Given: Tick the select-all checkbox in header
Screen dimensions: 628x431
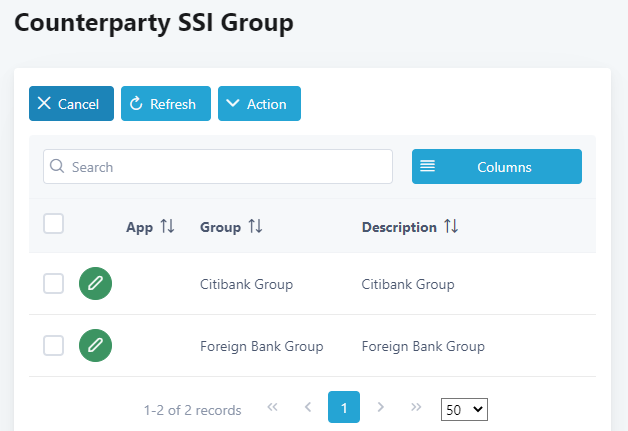Looking at the screenshot, I should coord(54,224).
